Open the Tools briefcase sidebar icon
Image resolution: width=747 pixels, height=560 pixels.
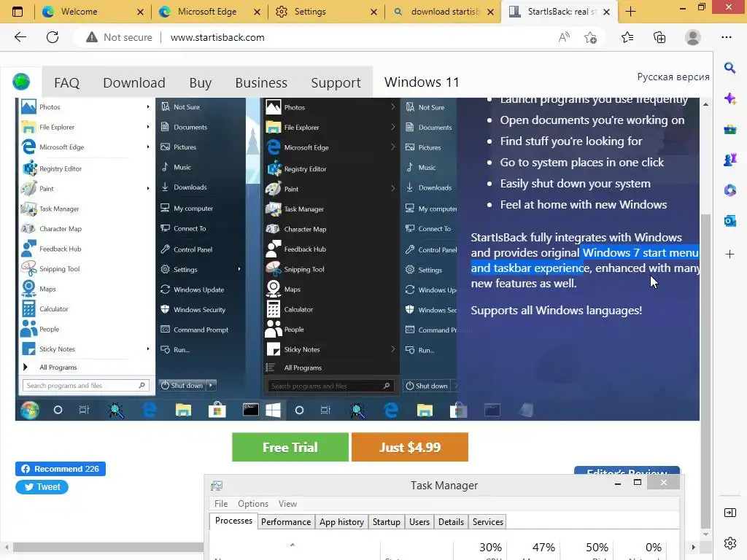coord(729,129)
